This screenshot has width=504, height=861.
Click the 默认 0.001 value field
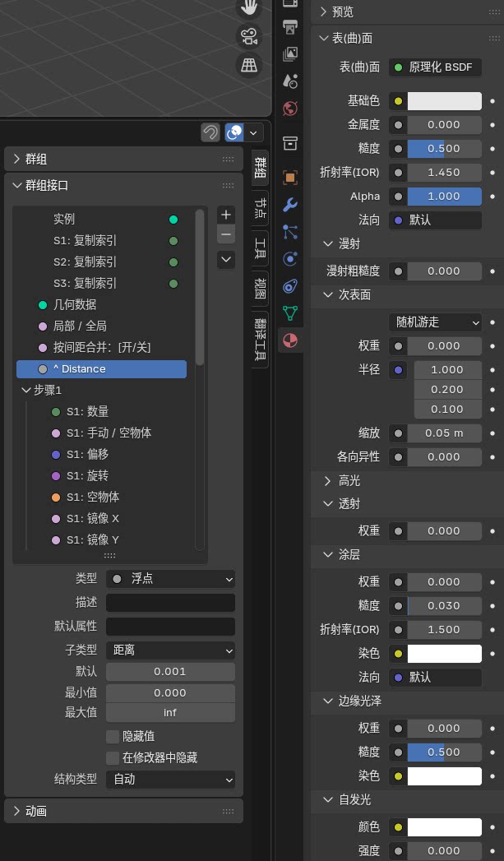pos(170,672)
